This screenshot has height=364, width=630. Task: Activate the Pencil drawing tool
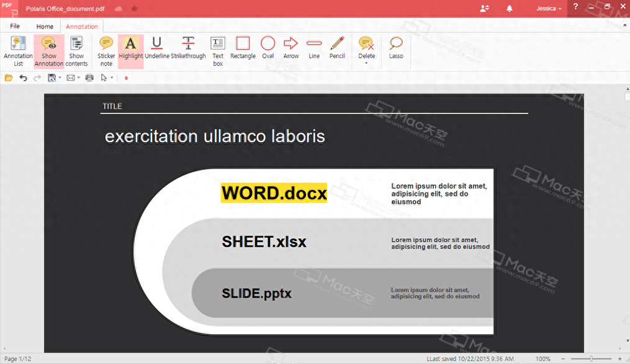point(337,50)
